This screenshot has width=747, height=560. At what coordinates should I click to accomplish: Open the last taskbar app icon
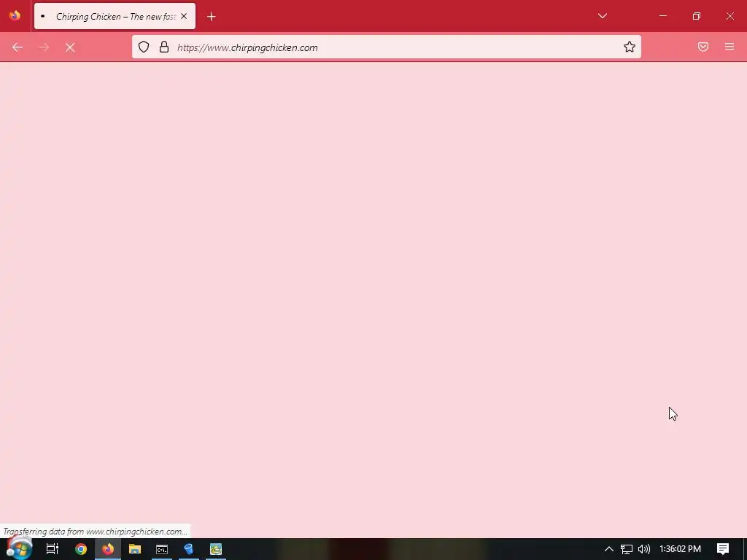click(216, 549)
